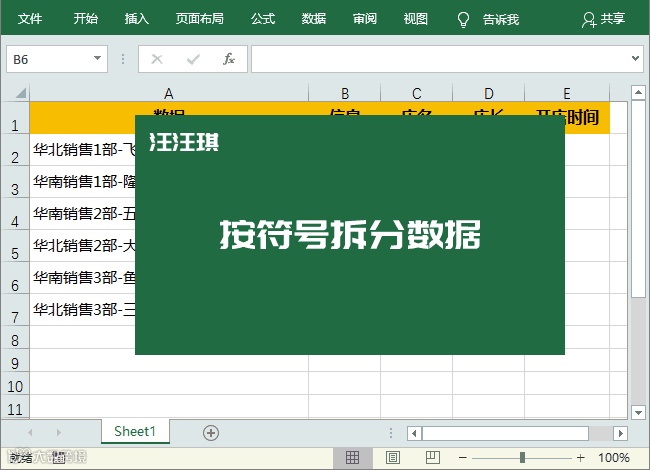Click the horizontal scrollbar right arrow
Image resolution: width=650 pixels, height=470 pixels.
pyautogui.click(x=621, y=434)
